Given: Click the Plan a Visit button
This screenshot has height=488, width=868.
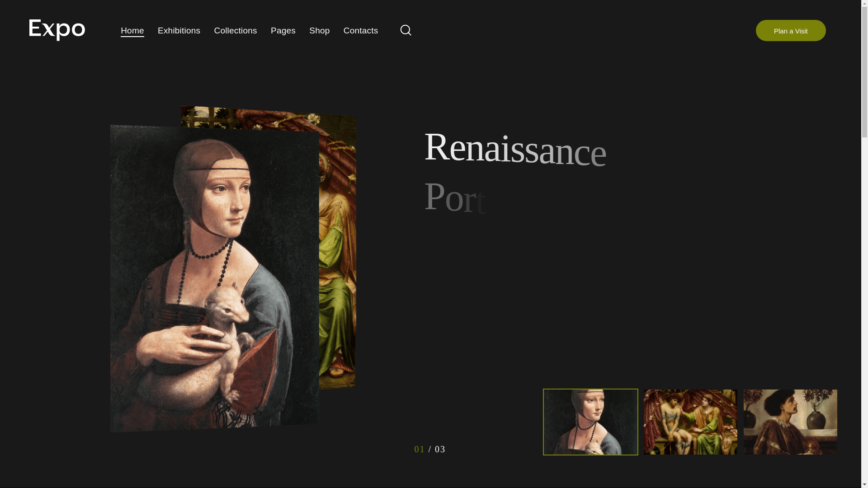Looking at the screenshot, I should point(790,30).
